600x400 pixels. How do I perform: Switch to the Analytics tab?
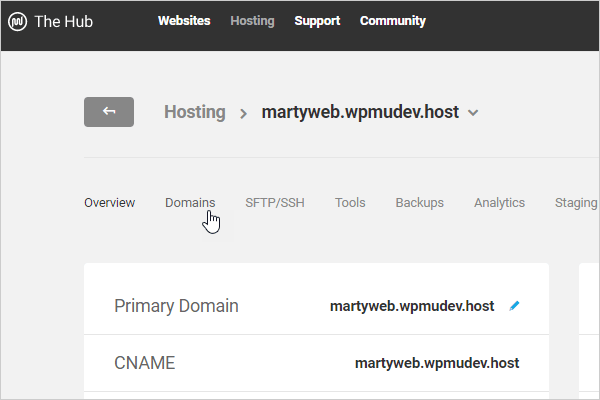499,202
